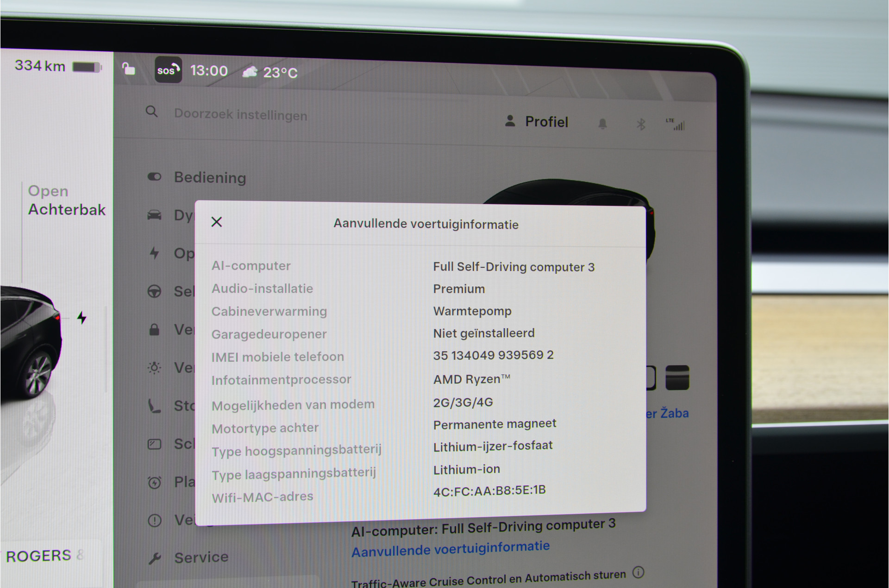Open the Profiel user menu

click(537, 121)
